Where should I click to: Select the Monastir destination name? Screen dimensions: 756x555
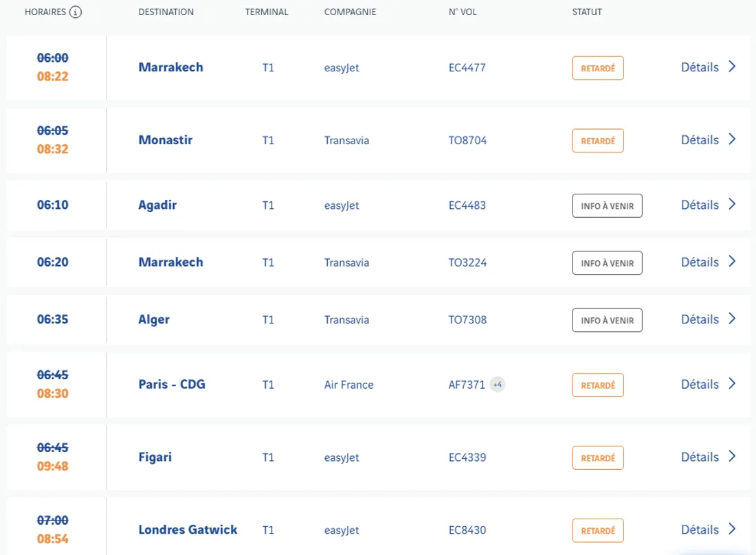(x=166, y=140)
